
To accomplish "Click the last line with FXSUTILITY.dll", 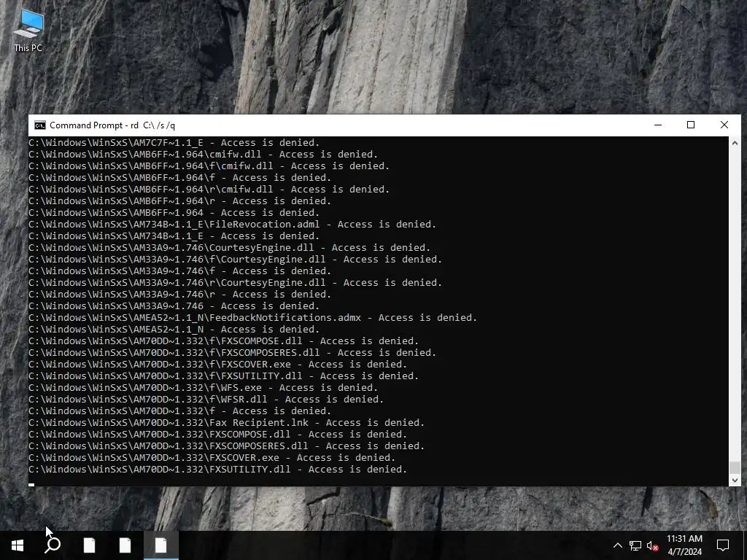I will (x=217, y=470).
